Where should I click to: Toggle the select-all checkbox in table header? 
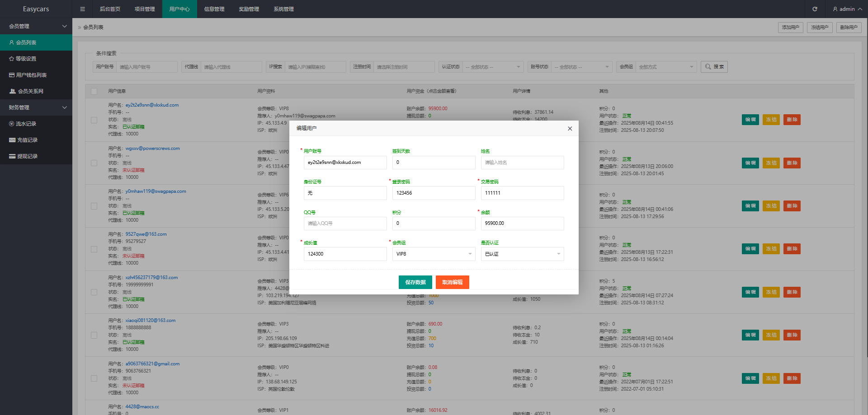click(x=94, y=91)
